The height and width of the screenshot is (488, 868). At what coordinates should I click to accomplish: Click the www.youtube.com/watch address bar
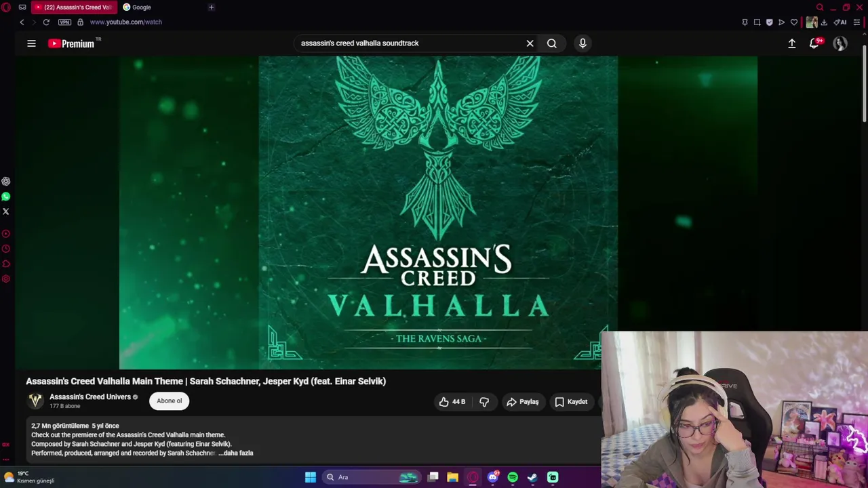coord(125,22)
